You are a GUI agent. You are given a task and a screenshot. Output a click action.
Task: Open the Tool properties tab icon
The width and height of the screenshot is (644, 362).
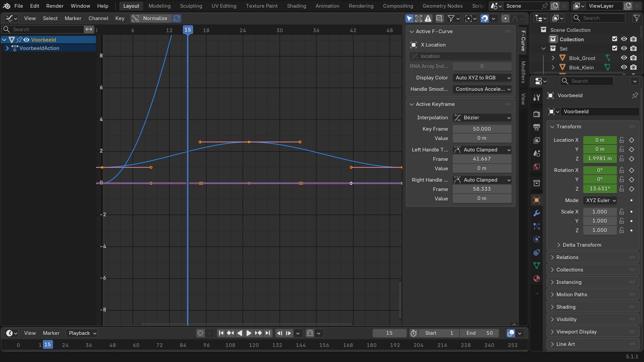[537, 98]
